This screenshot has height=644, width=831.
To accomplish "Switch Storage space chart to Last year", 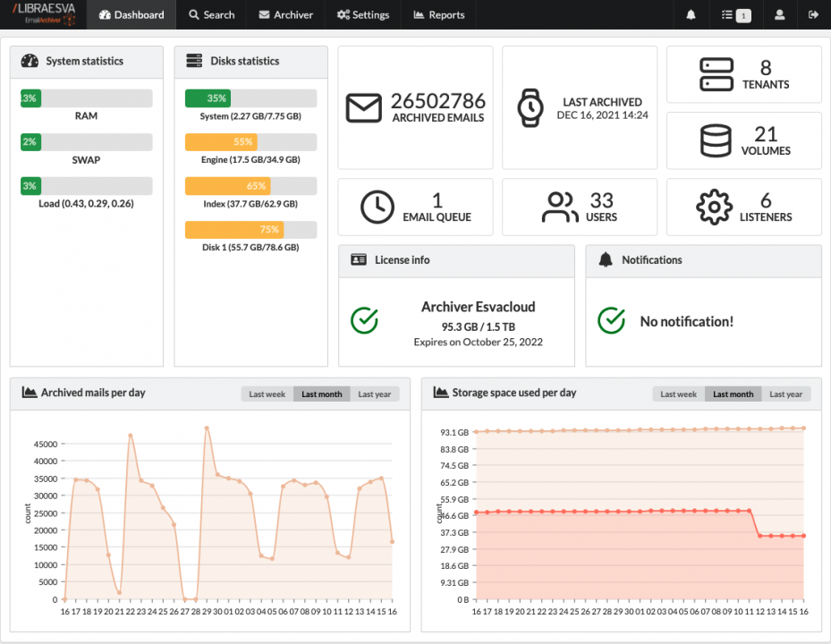I will point(786,394).
